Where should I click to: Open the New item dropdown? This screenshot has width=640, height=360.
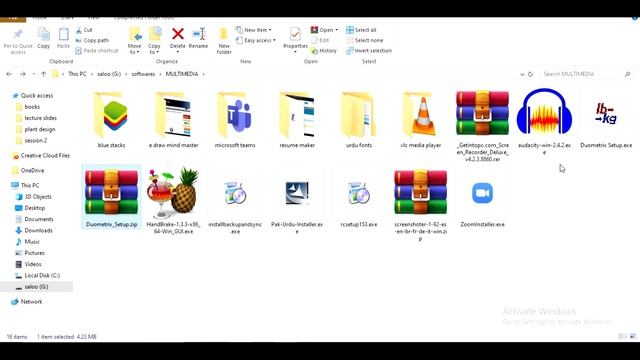tap(253, 30)
